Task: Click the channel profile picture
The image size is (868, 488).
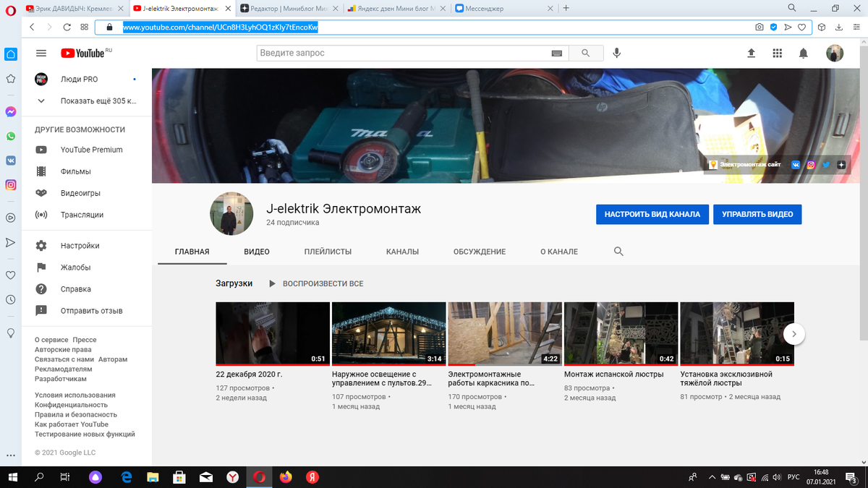Action: click(x=231, y=214)
